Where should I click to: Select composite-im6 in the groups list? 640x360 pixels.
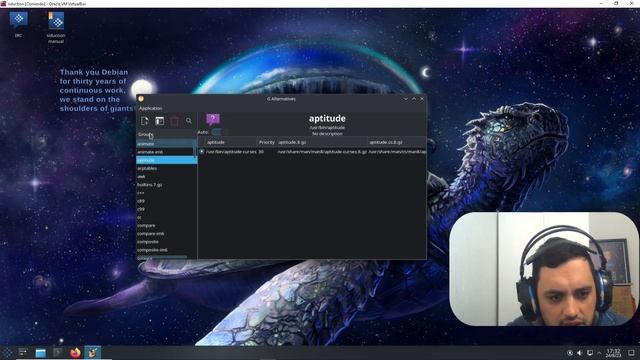167,250
